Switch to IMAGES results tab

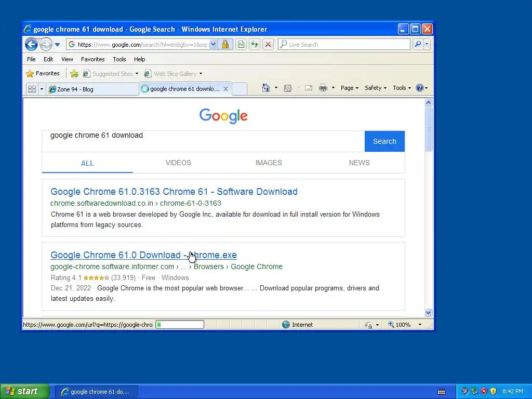pyautogui.click(x=269, y=163)
